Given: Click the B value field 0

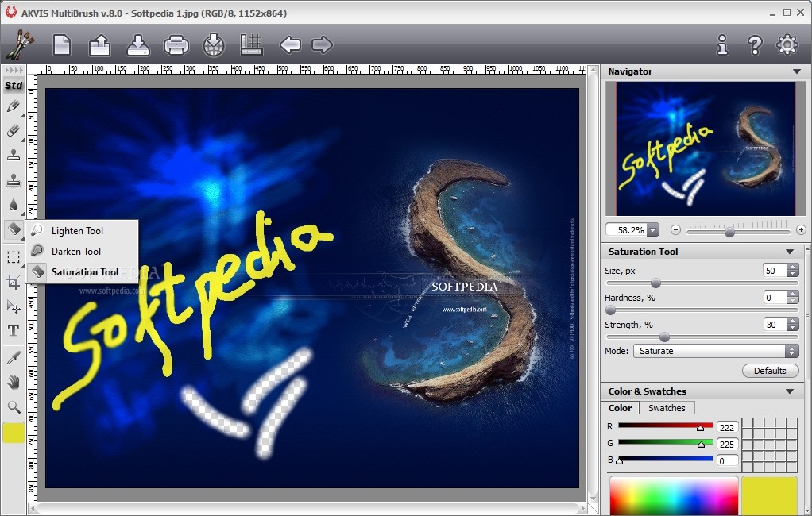Looking at the screenshot, I should click(727, 460).
